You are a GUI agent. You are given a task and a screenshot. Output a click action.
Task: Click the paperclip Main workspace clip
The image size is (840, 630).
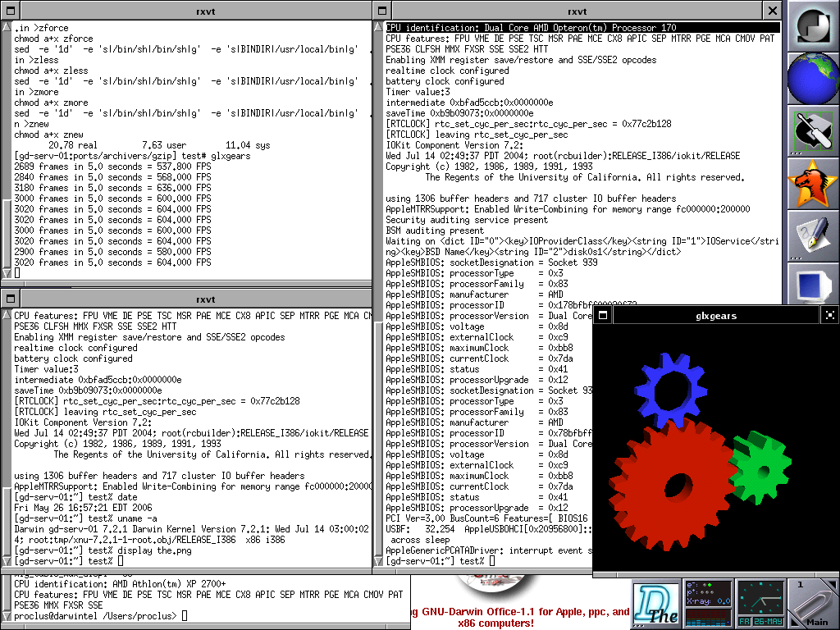(x=813, y=604)
